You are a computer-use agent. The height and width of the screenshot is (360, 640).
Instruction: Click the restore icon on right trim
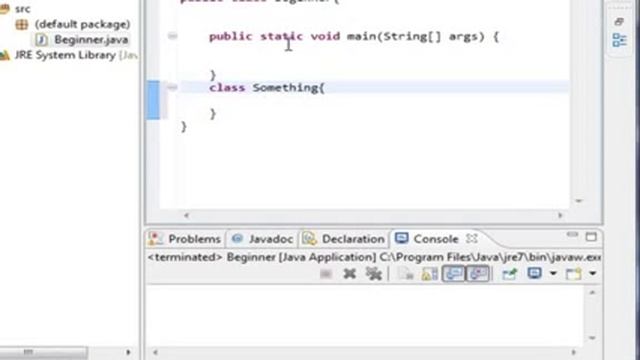pos(619,21)
